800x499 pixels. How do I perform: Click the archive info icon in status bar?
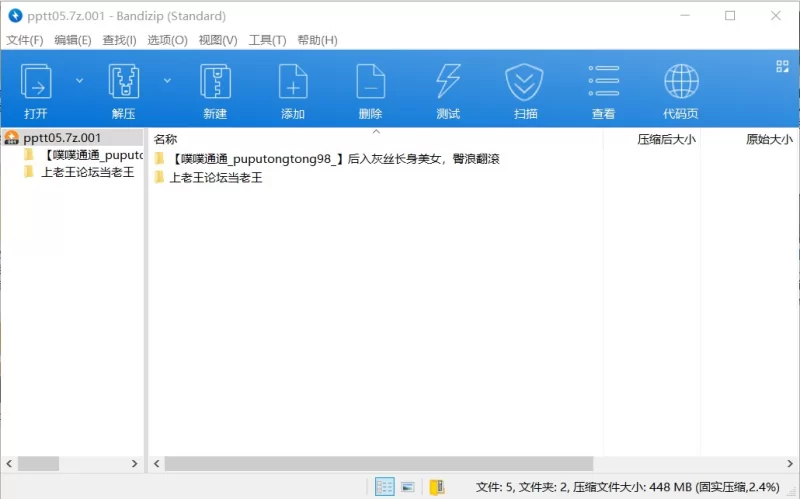tap(437, 487)
